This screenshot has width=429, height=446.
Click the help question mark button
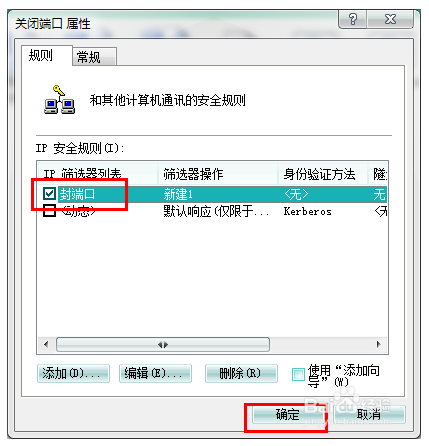(353, 19)
